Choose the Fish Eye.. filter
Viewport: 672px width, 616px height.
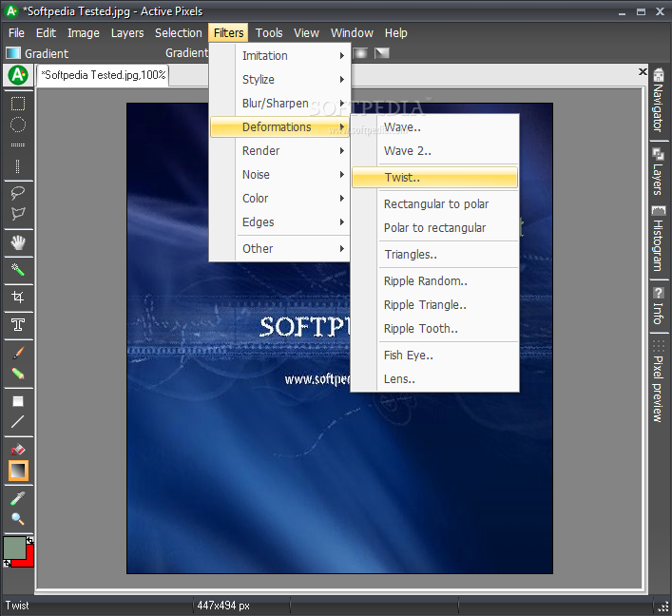pos(434,355)
